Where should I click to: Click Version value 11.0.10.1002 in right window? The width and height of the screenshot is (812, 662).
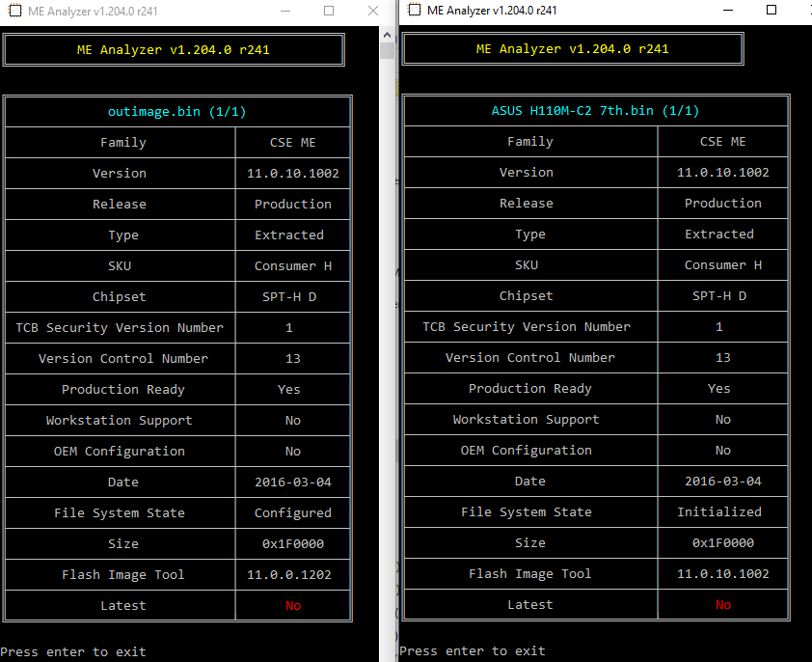pyautogui.click(x=723, y=172)
